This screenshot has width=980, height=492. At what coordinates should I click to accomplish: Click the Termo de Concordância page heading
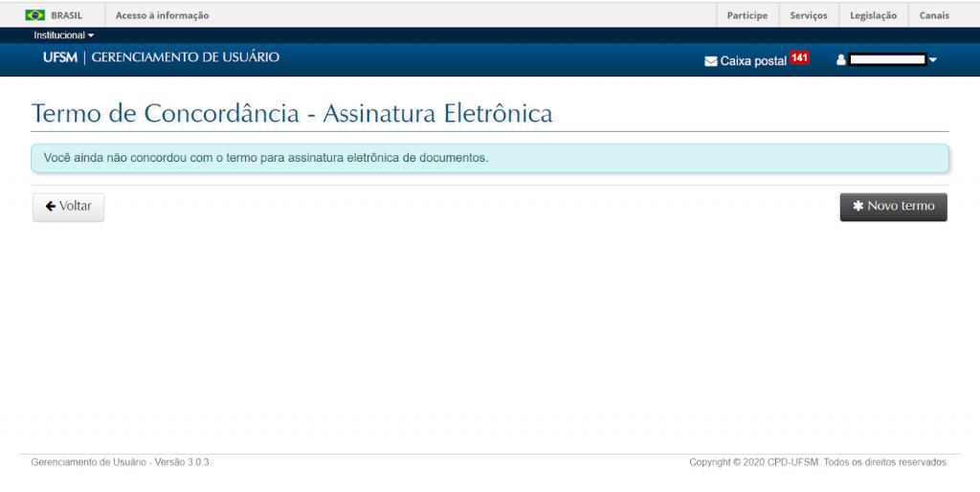[292, 113]
